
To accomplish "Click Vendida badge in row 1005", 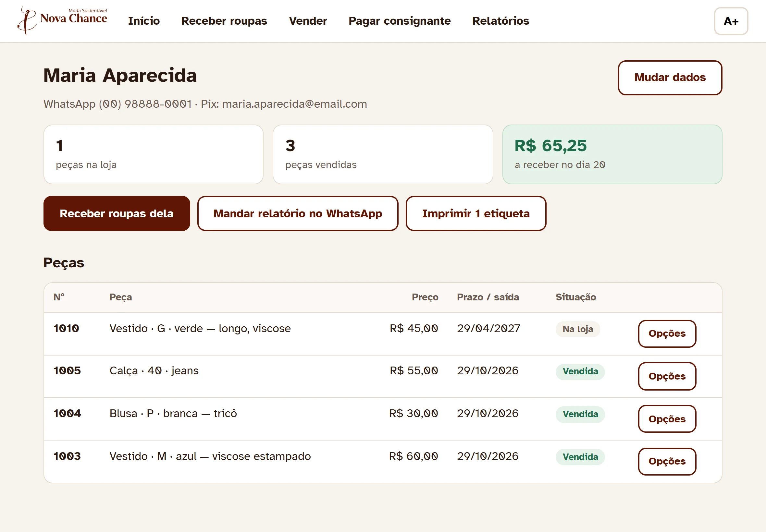I will 580,372.
